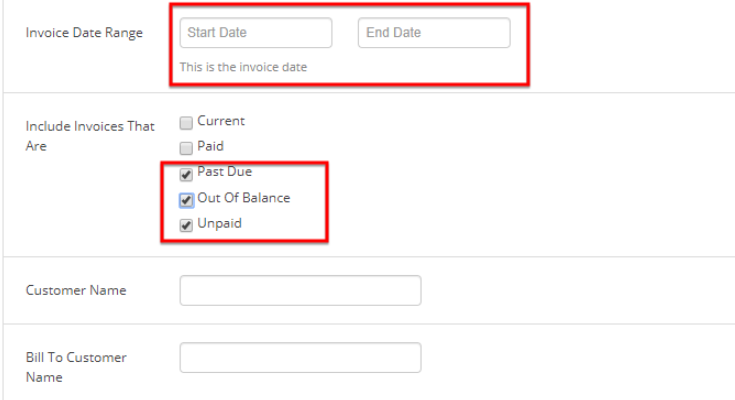Uncheck the Past Due checkbox
Screen dimensions: 735x400
pos(186,173)
